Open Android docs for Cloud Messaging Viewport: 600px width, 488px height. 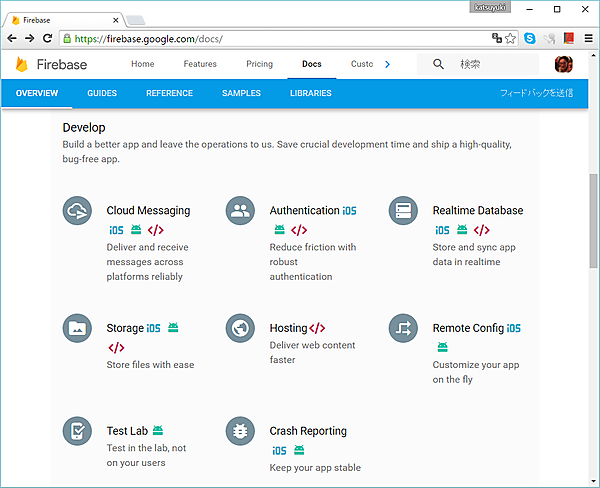tap(136, 229)
